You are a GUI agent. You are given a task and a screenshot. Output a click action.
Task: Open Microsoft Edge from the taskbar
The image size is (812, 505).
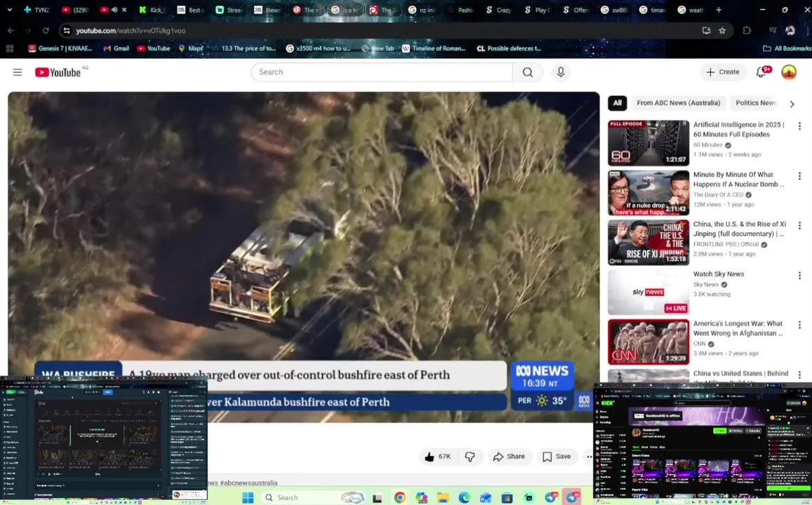(464, 498)
